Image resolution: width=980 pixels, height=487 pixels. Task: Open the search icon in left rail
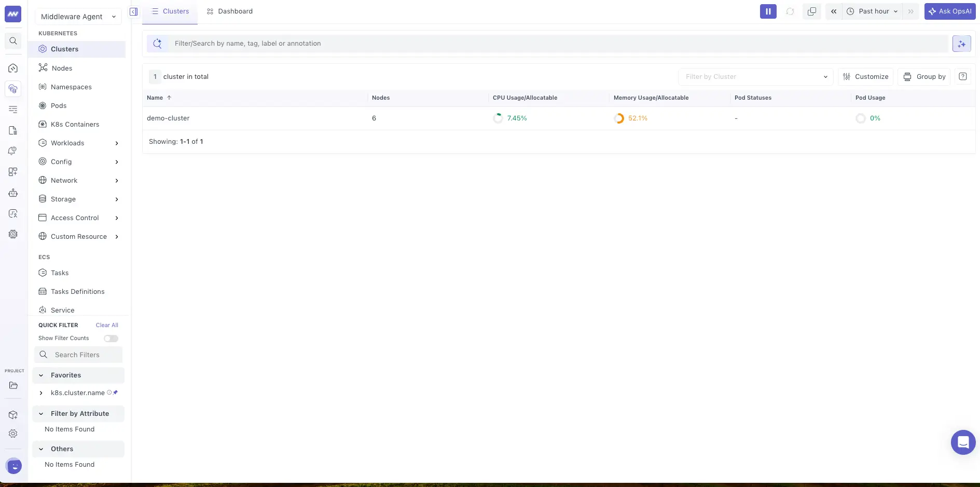(x=13, y=41)
